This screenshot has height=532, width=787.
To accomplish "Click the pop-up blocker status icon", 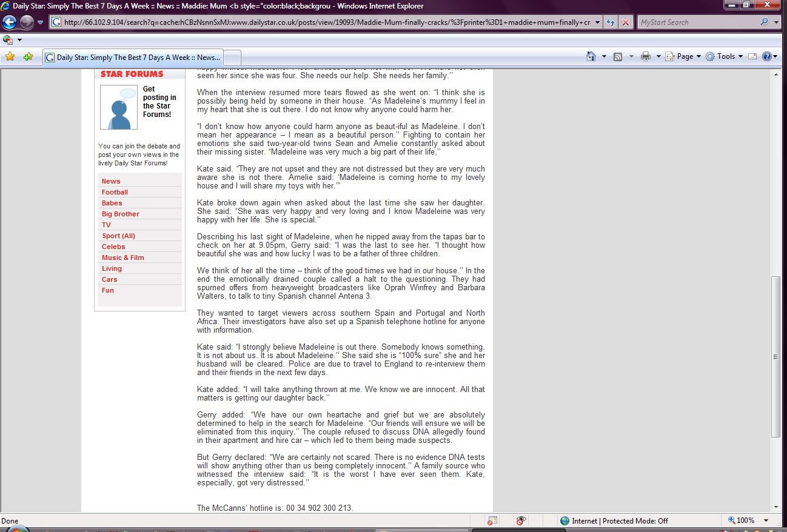I will point(492,520).
